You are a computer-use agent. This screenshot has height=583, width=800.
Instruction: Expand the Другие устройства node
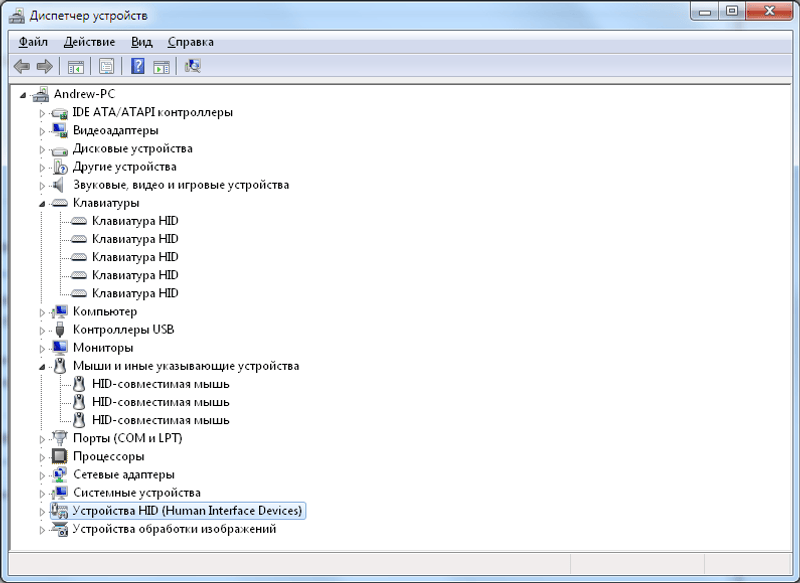click(x=42, y=168)
